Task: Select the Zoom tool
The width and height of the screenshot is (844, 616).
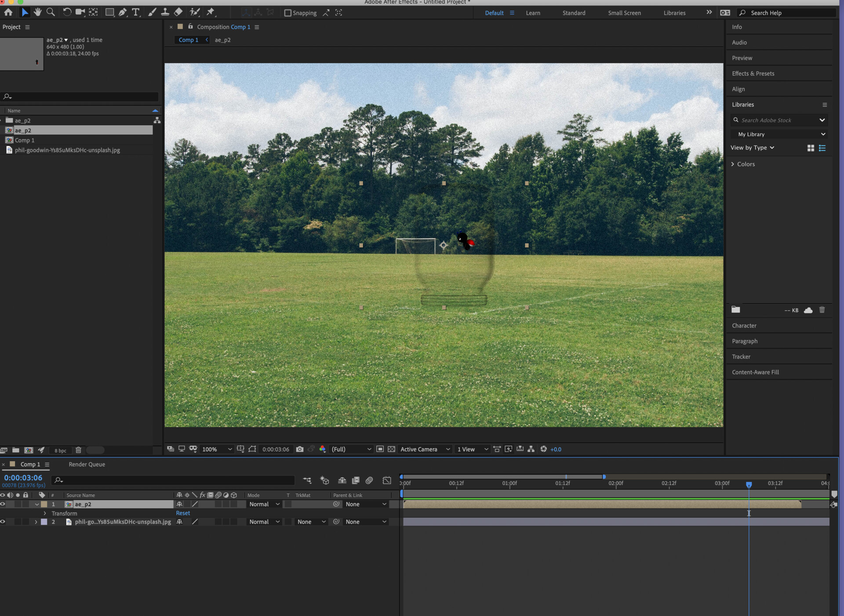Action: 50,12
